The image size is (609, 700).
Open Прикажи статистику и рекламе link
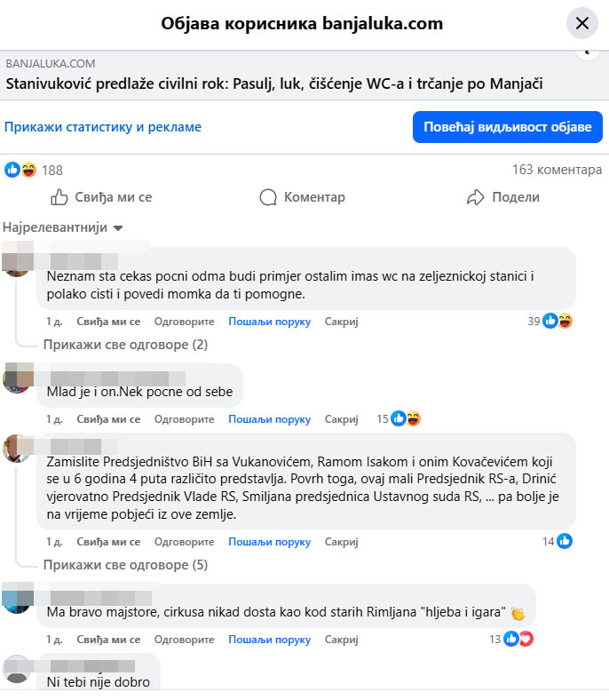pos(103,127)
